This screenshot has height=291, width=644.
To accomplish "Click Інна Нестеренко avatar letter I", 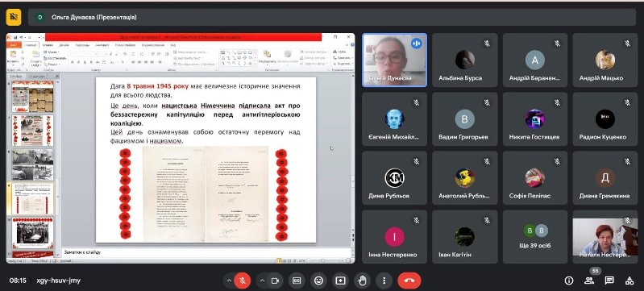I will click(x=394, y=237).
